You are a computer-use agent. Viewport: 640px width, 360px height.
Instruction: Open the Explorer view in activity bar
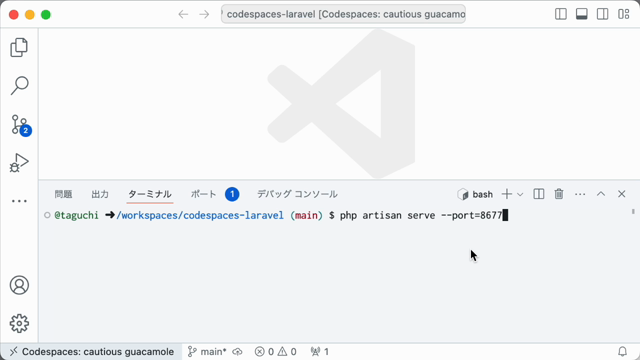click(19, 48)
